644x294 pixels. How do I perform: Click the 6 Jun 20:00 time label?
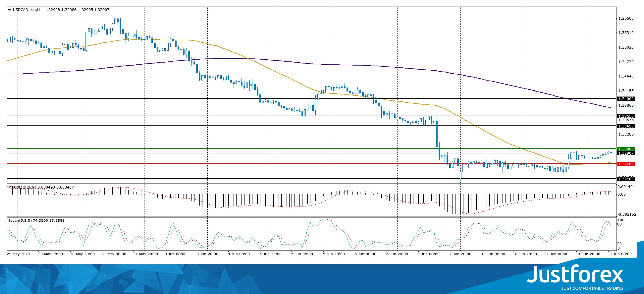pos(397,254)
